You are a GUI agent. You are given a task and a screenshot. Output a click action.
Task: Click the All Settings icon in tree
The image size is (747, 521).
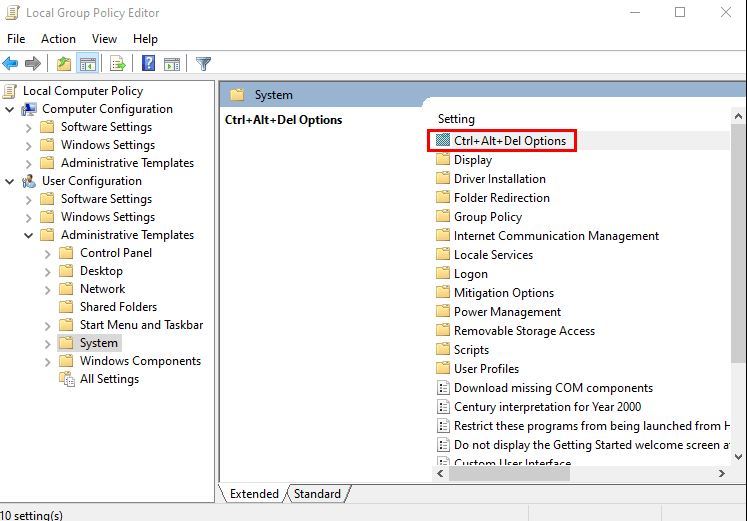pyautogui.click(x=67, y=379)
